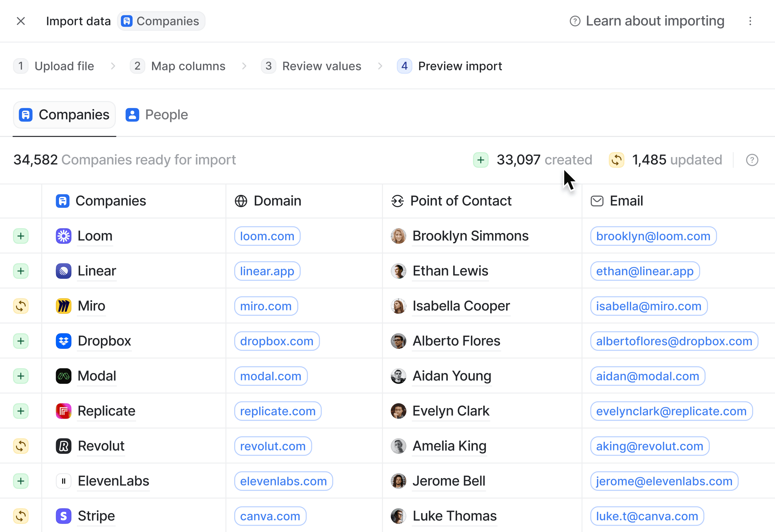Click Brooklyn Simmons' avatar

point(398,236)
